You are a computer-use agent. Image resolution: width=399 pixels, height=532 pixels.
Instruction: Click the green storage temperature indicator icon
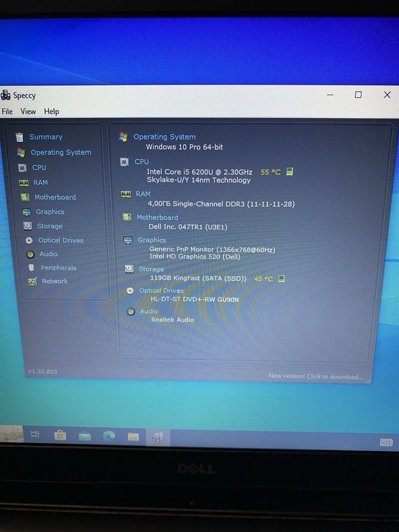[281, 279]
